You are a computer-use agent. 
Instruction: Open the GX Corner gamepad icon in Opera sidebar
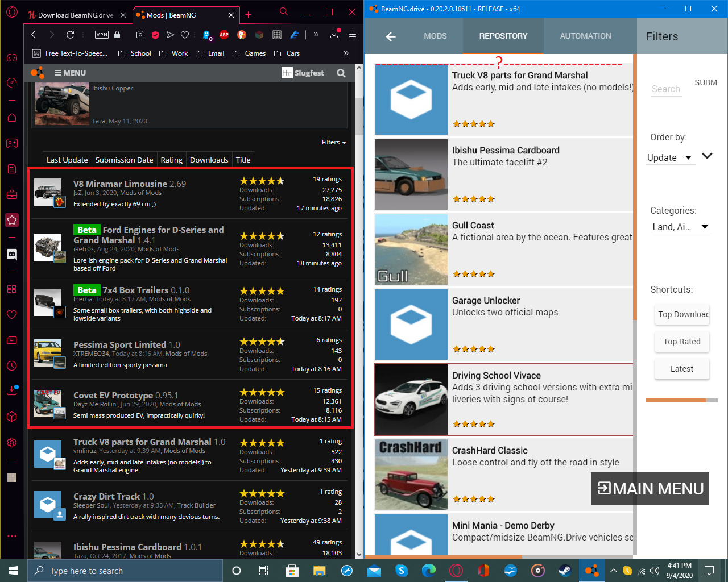coord(12,57)
